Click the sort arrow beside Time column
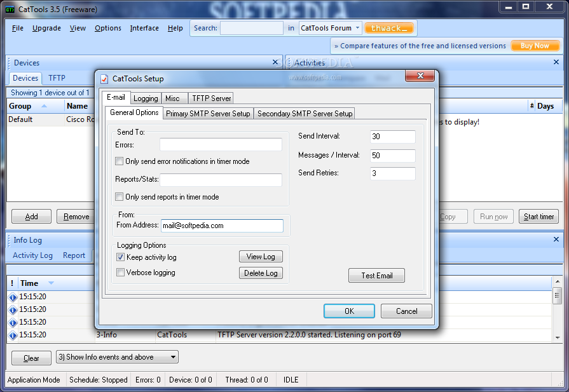 point(51,283)
